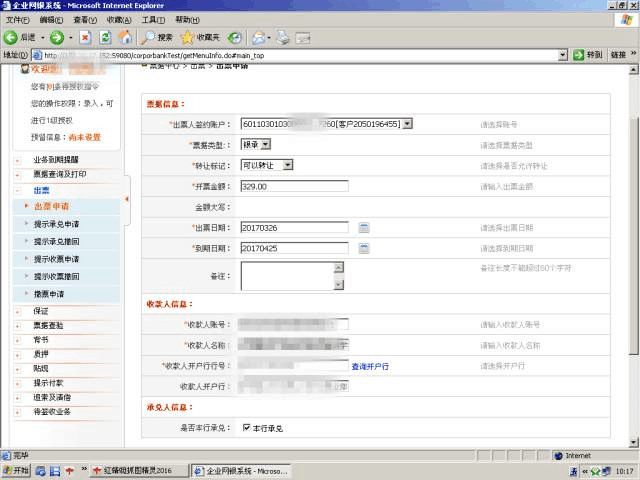Click the 出票日期 date field
The height and width of the screenshot is (480, 640).
294,227
